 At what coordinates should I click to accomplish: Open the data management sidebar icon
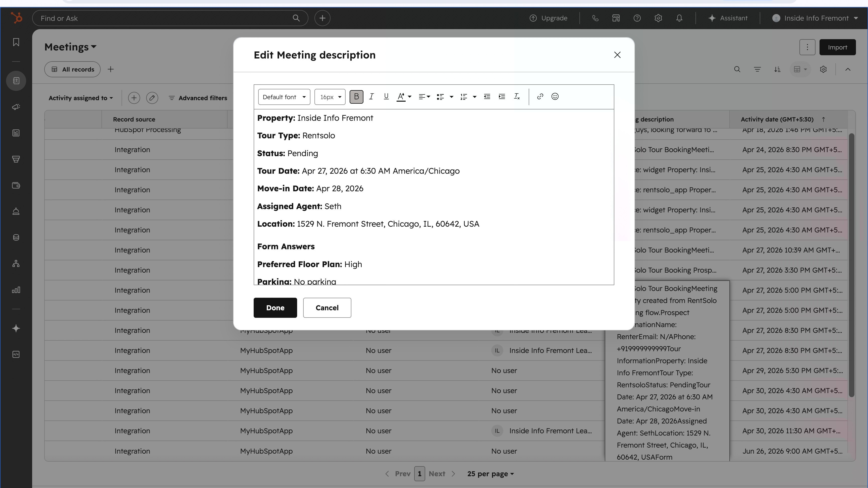pos(16,237)
